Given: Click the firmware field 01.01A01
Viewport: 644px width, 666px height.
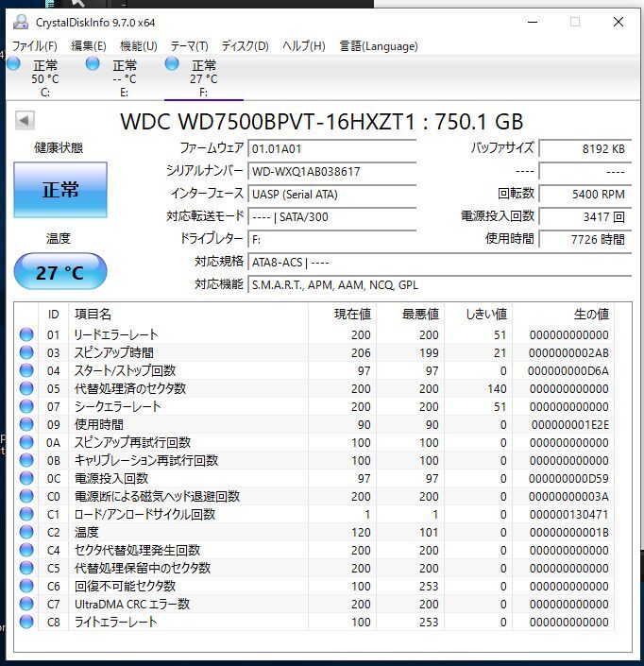Looking at the screenshot, I should 332,148.
